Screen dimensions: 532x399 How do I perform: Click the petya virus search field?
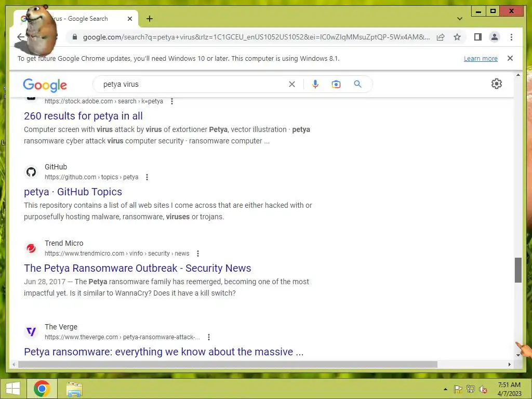coord(193,84)
